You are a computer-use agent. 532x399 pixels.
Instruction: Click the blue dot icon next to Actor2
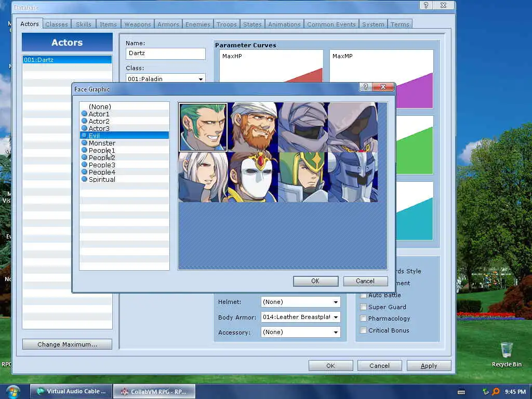[x=85, y=121]
